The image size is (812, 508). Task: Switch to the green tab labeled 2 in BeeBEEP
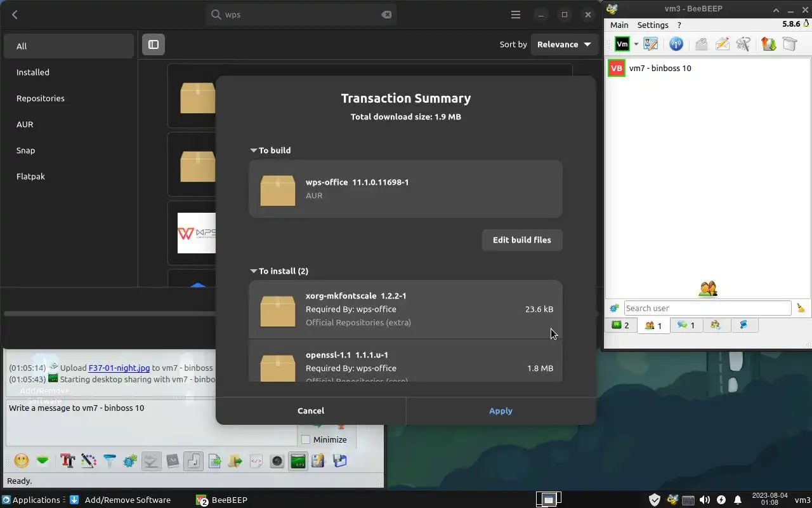tap(620, 325)
